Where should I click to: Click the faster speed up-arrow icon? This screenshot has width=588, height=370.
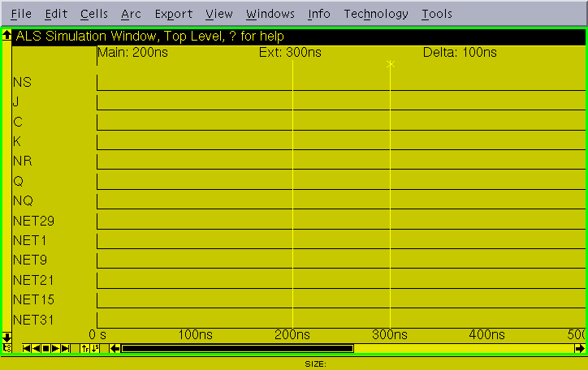pos(84,349)
